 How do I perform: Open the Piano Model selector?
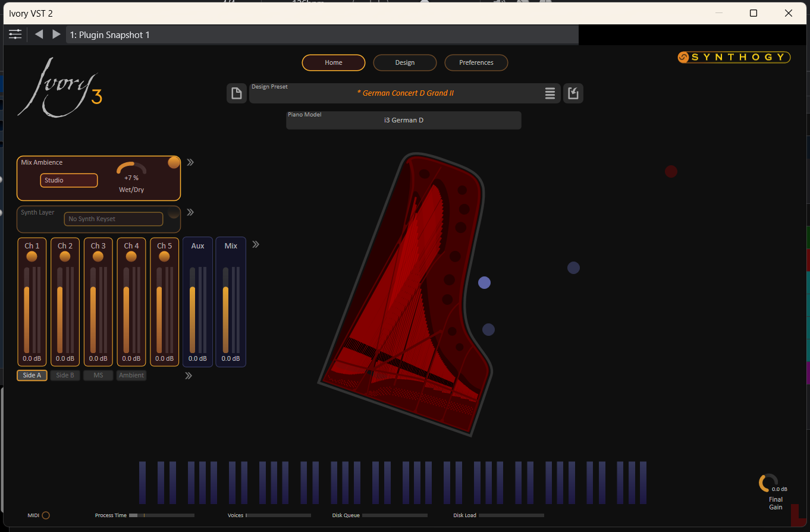tap(404, 120)
